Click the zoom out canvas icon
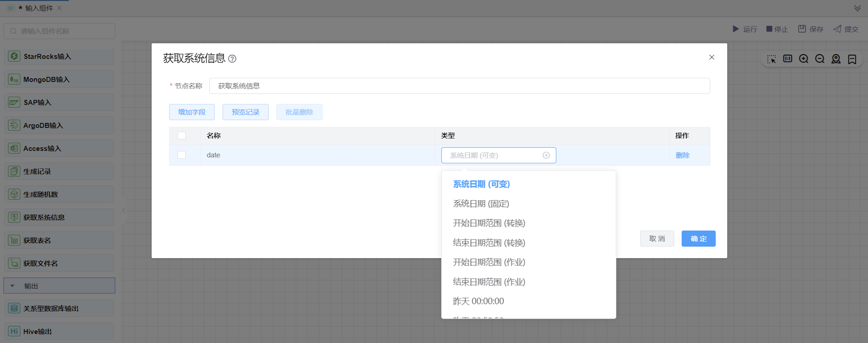This screenshot has height=343, width=868. click(820, 59)
